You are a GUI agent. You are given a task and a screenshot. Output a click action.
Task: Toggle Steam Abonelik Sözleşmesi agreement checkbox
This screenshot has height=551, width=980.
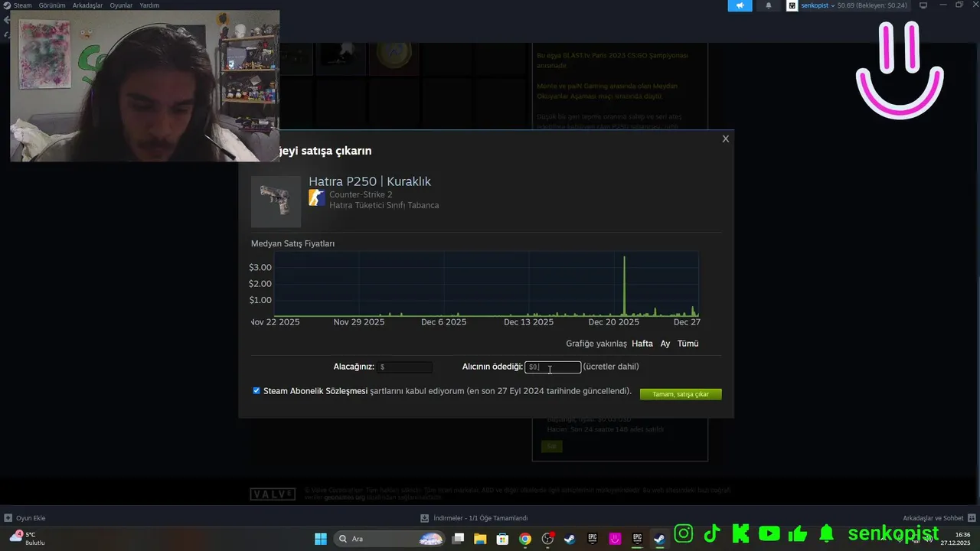(x=256, y=390)
